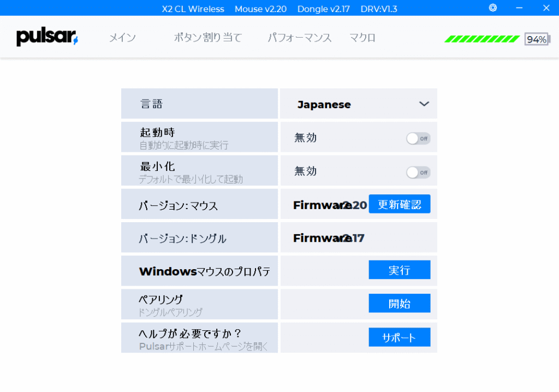This screenshot has height=392, width=559.
Task: Click the dongle Firmware 2.17 version text
Action: [329, 238]
